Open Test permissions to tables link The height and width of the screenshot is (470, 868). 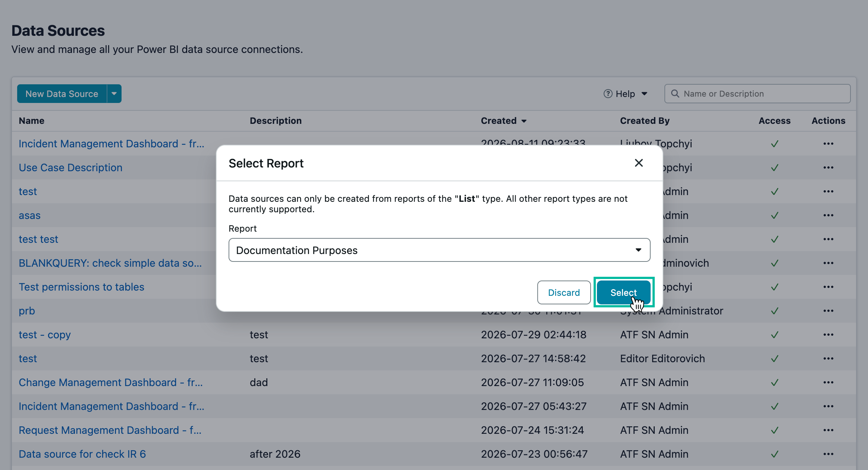81,287
